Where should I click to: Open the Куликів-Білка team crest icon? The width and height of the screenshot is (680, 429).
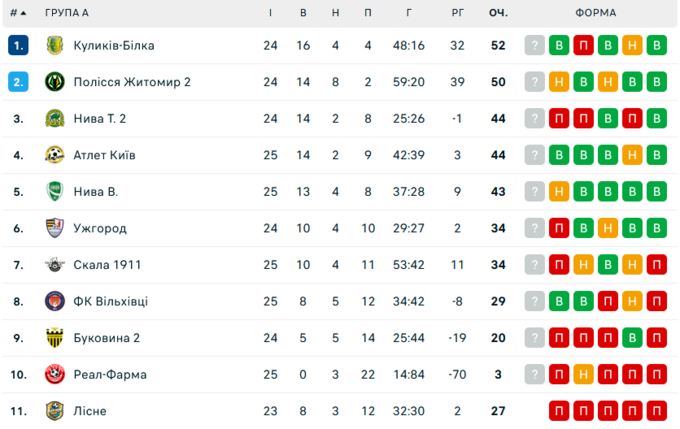[x=55, y=46]
